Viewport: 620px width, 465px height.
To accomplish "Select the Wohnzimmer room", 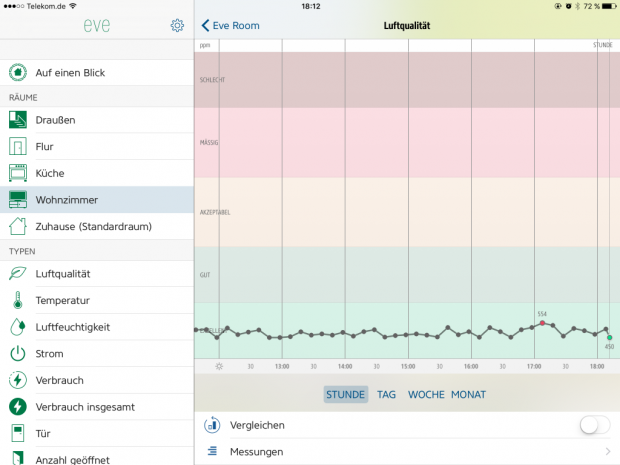I will click(x=97, y=200).
